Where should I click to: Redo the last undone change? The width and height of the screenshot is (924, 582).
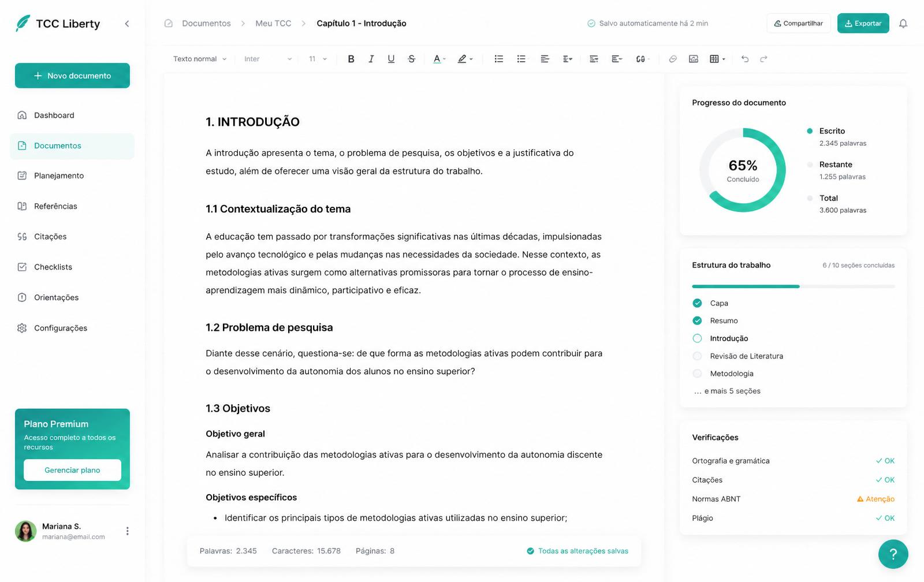click(763, 59)
